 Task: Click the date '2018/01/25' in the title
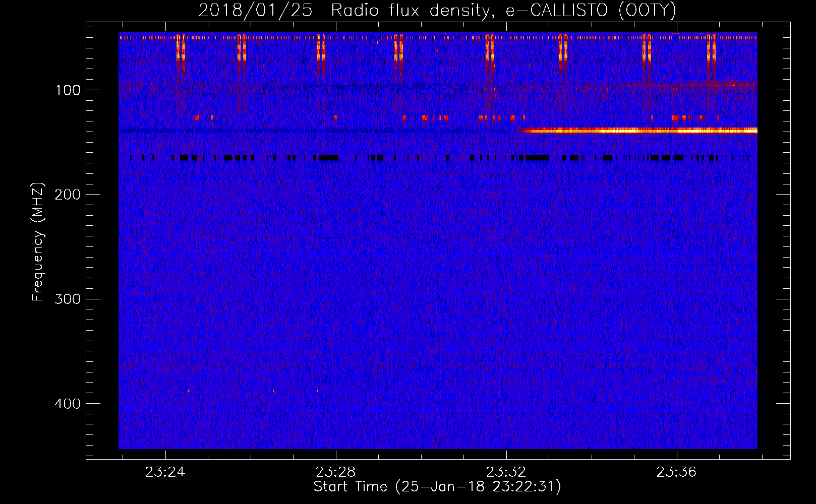[255, 11]
